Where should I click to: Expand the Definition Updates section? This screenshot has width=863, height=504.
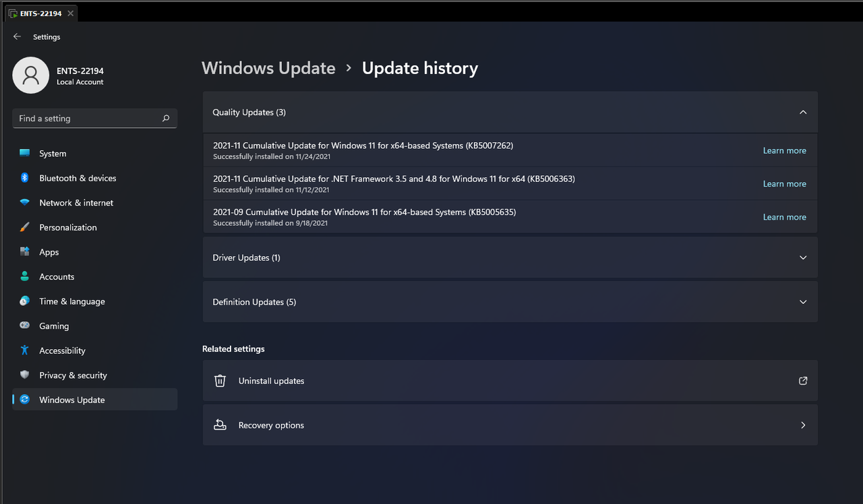803,303
